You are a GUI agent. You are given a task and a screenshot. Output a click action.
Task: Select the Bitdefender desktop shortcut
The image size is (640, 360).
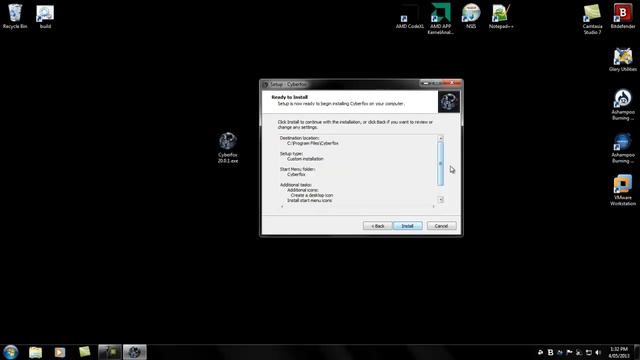(x=623, y=17)
